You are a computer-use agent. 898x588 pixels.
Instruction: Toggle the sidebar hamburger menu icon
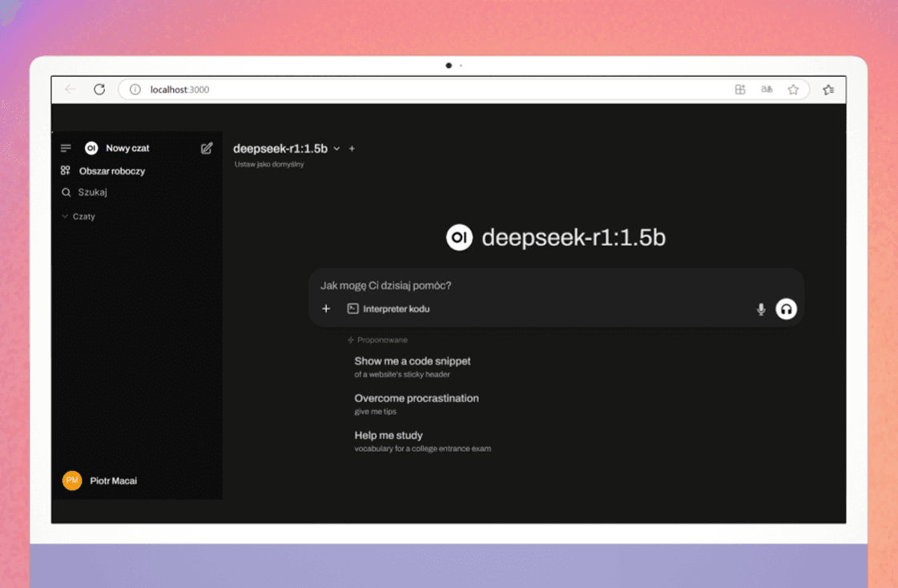(66, 148)
